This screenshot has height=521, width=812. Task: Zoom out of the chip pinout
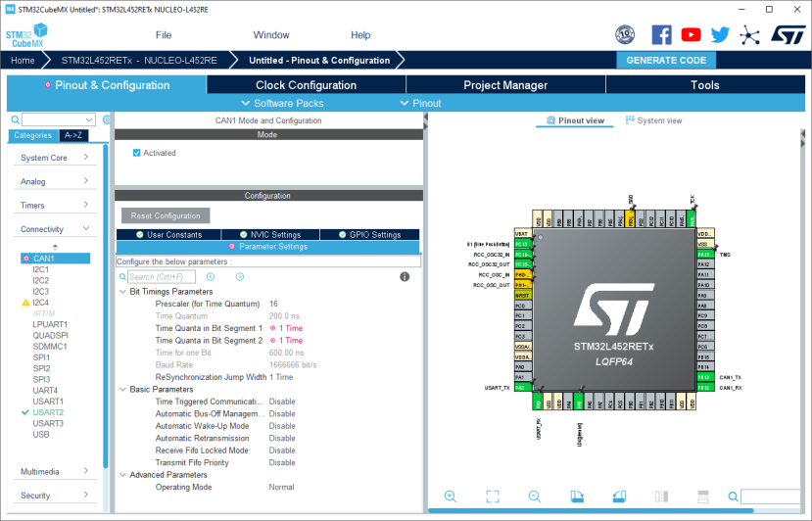[535, 497]
